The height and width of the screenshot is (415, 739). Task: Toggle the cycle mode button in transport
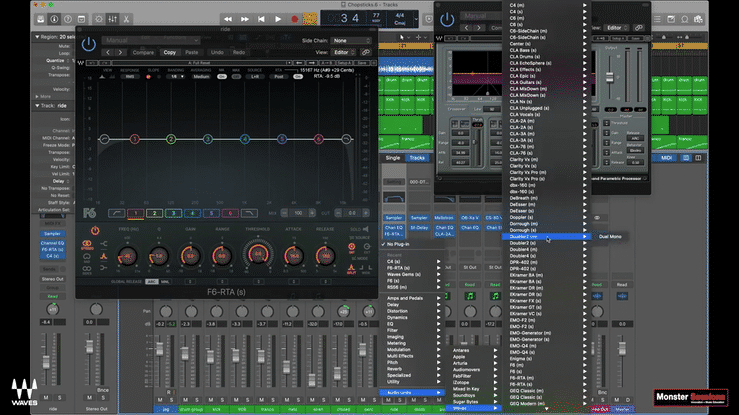tap(310, 19)
